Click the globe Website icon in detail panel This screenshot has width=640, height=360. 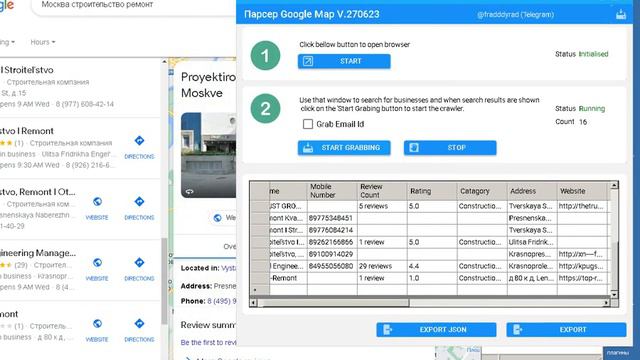pos(218,218)
